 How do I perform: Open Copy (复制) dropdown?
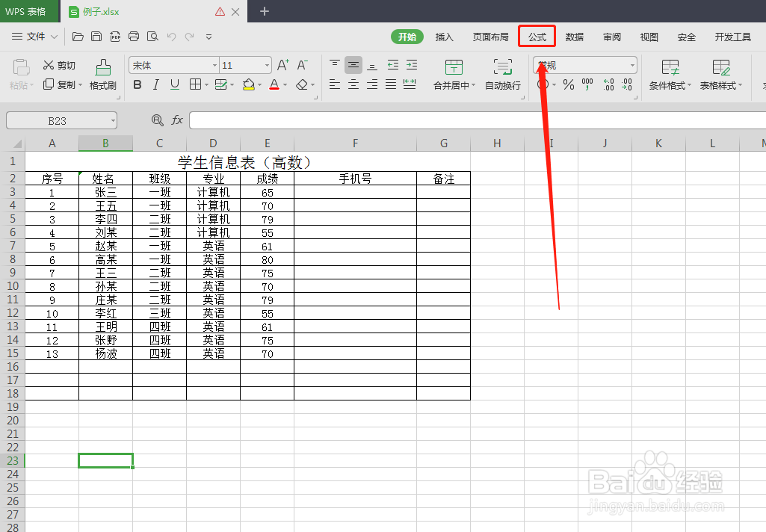click(81, 85)
